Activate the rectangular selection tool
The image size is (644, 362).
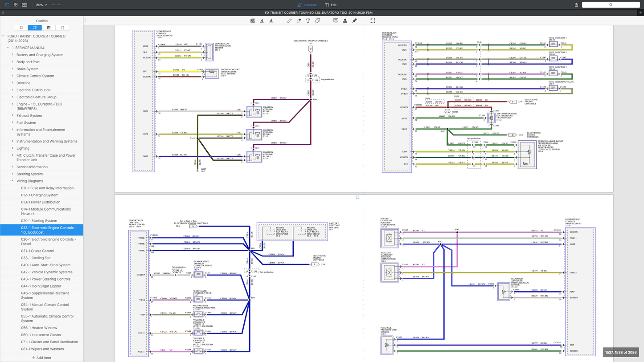pos(373,21)
